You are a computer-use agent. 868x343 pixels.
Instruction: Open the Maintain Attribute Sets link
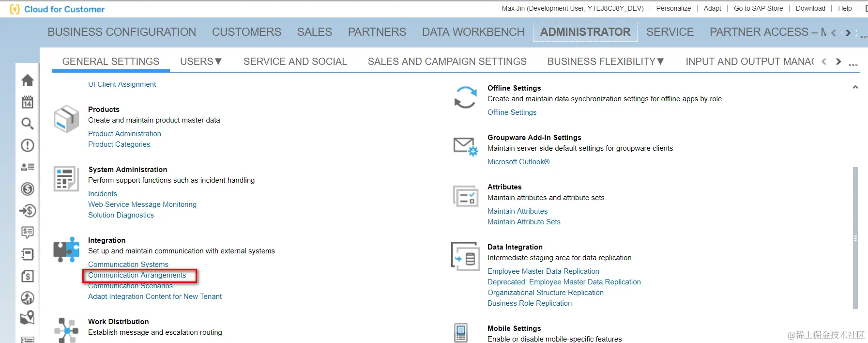(524, 222)
